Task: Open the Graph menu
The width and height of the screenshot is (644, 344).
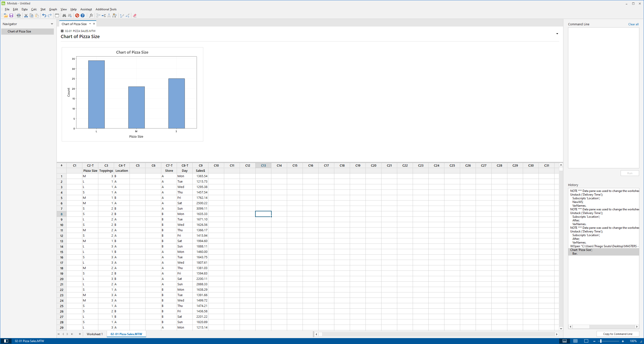Action: click(53, 9)
